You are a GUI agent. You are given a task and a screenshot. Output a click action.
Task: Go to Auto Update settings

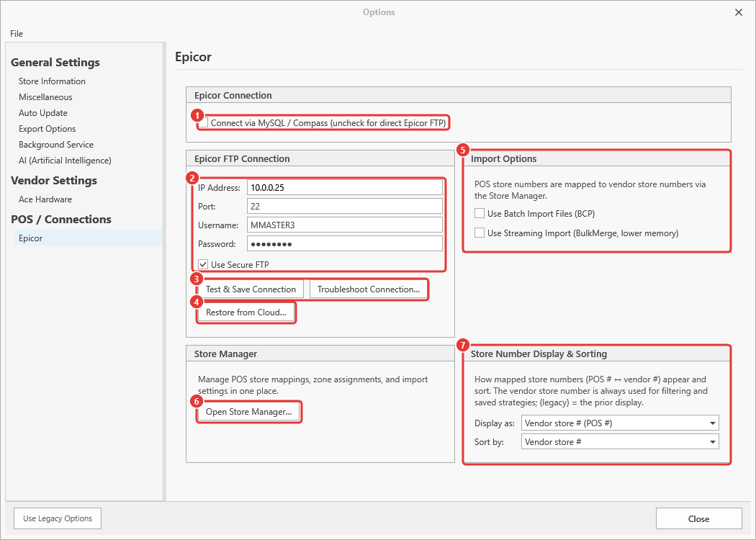43,113
